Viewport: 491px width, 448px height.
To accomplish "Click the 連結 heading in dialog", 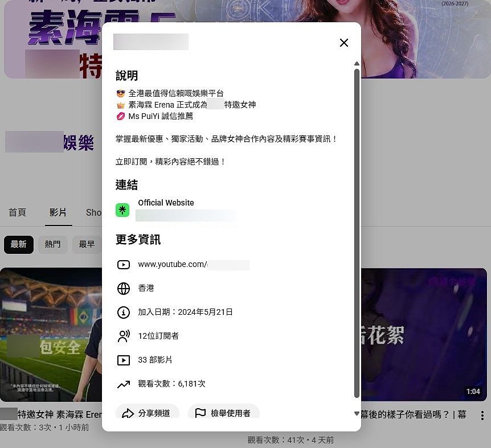I will 126,185.
